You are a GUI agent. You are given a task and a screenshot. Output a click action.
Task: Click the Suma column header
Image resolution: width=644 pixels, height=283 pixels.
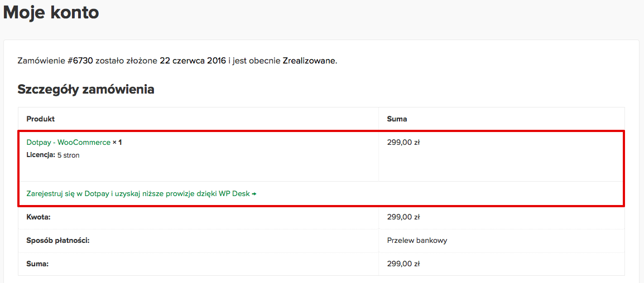coord(397,119)
